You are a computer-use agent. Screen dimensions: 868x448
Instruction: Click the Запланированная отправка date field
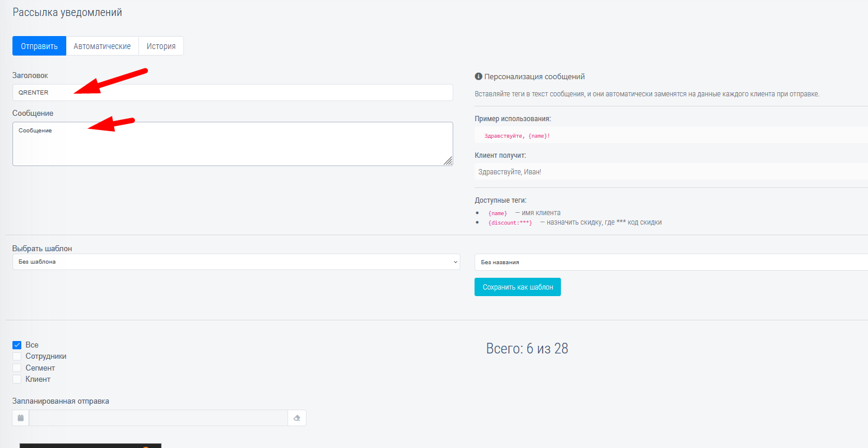click(158, 418)
